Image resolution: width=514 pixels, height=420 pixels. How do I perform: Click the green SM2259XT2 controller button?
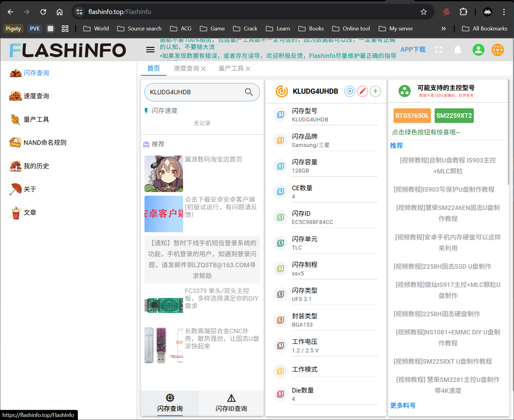(454, 116)
